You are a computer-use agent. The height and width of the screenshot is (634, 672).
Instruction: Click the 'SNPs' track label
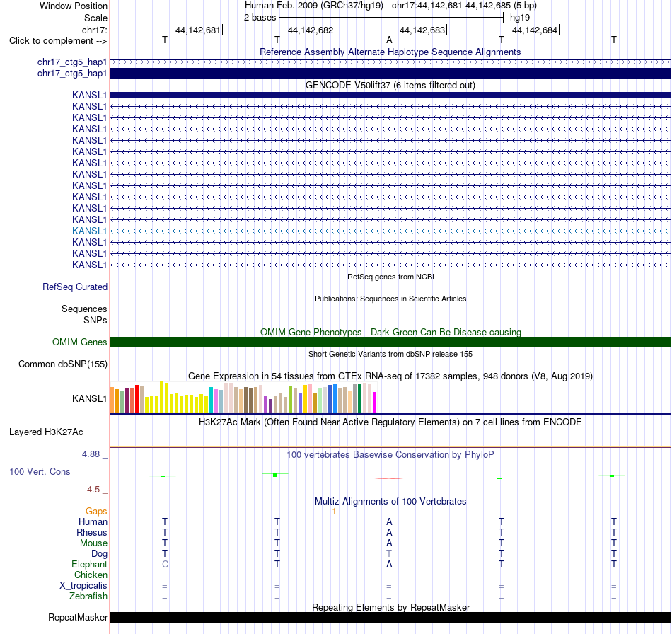[95, 321]
